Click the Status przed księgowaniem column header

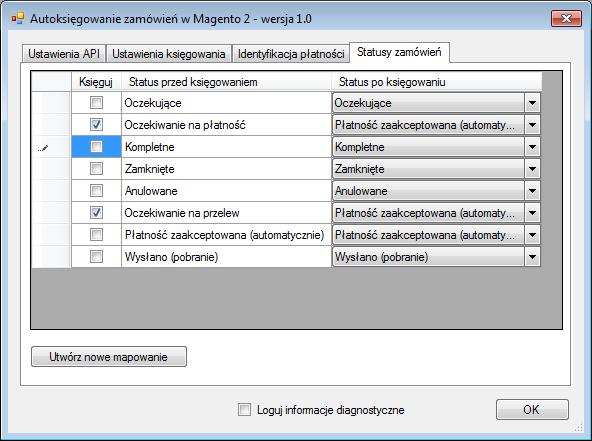(x=226, y=82)
